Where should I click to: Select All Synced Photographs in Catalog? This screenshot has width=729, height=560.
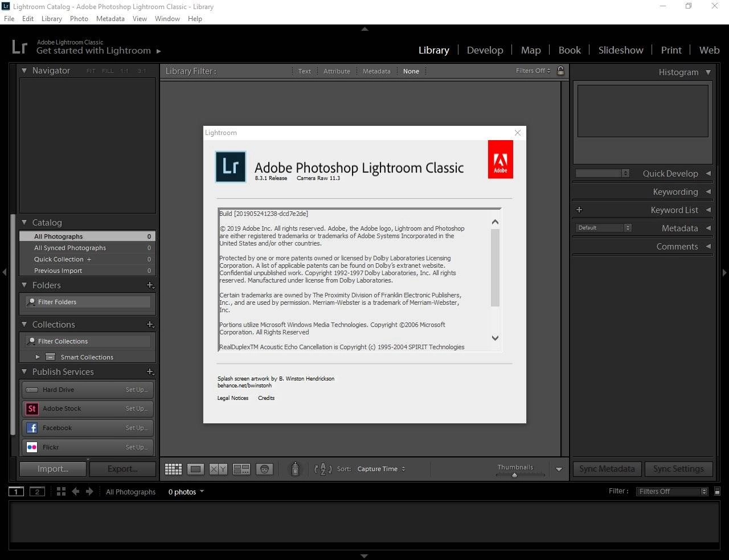pos(87,248)
